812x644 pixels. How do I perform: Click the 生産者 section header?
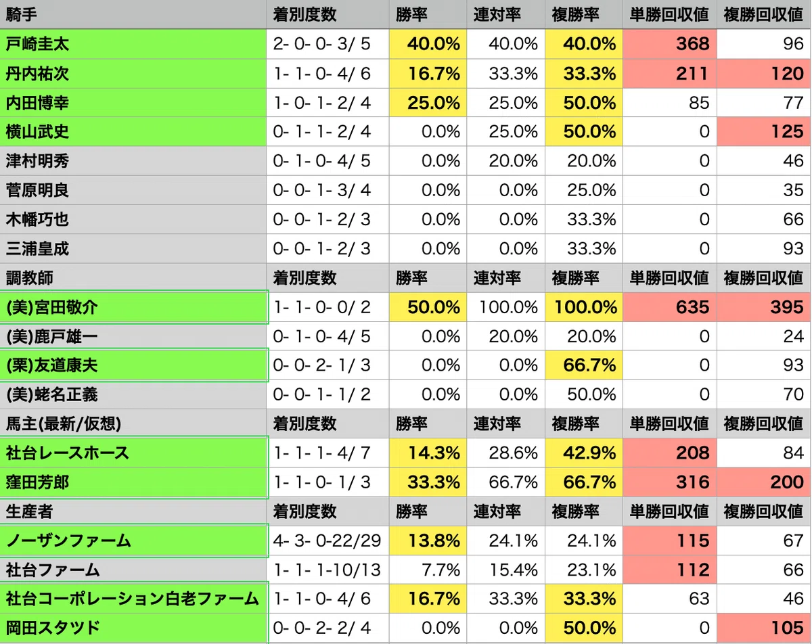pyautogui.click(x=133, y=511)
